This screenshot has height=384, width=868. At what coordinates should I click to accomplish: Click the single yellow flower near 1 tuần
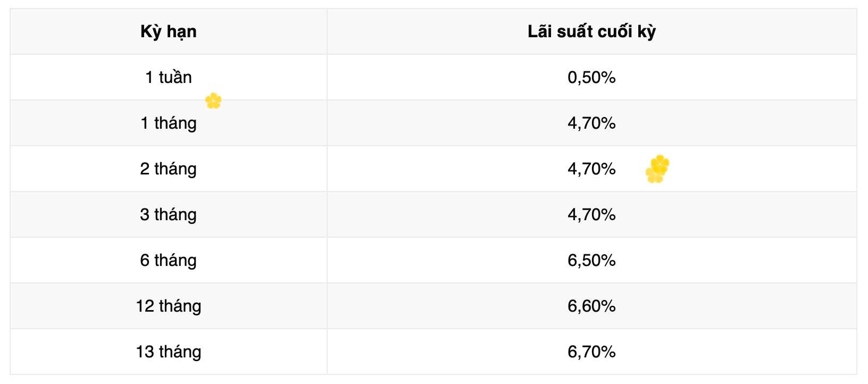tap(213, 101)
